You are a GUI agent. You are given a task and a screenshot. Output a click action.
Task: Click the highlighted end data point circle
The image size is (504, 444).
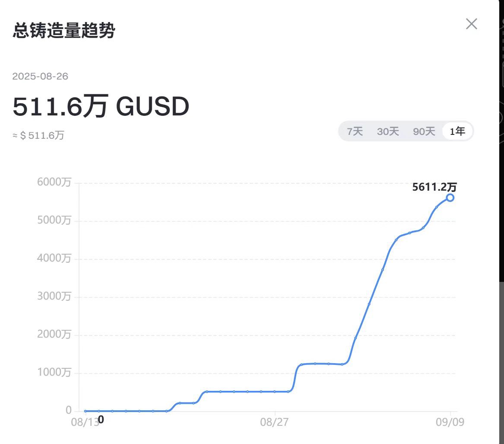[450, 198]
